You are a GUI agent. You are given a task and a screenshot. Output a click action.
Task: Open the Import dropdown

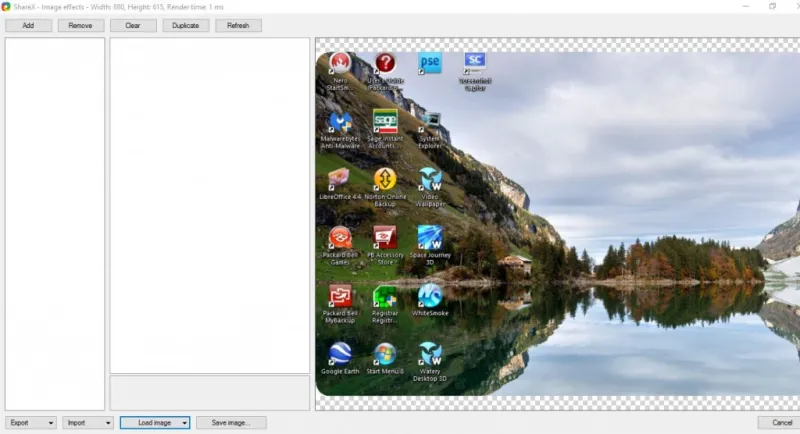pos(88,423)
